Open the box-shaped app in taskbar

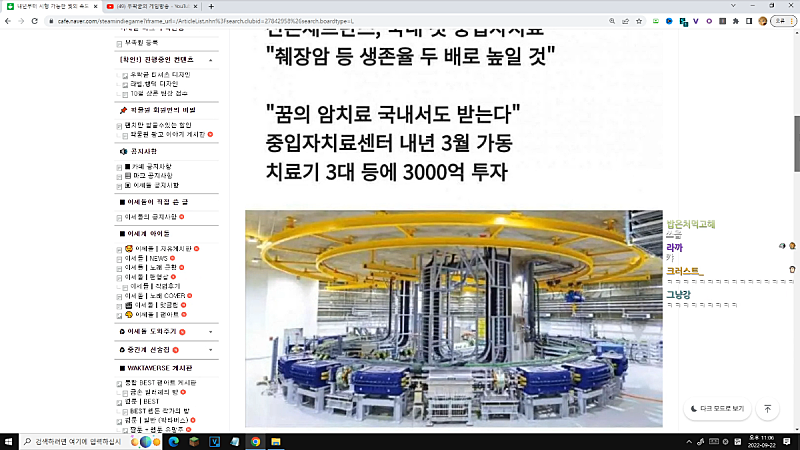(194, 441)
